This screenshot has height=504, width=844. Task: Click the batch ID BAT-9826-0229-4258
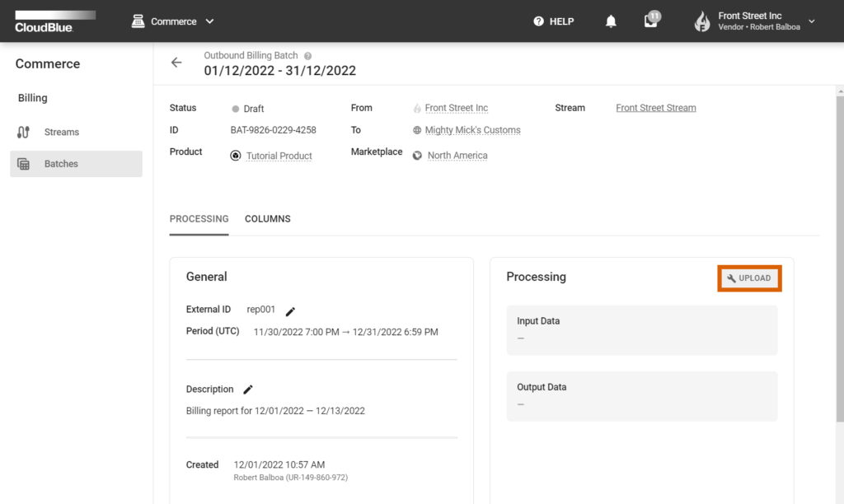click(x=274, y=130)
